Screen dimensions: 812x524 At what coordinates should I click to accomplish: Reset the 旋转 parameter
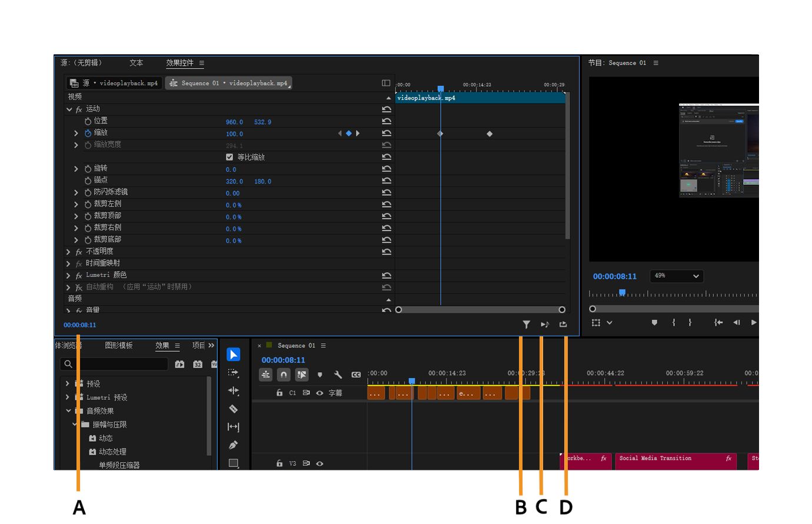click(x=387, y=169)
